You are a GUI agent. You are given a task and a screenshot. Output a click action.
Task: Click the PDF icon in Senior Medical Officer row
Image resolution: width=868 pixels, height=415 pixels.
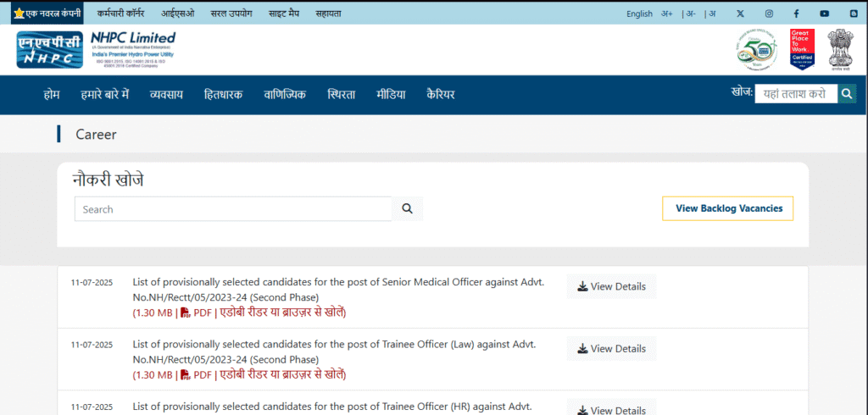(186, 313)
